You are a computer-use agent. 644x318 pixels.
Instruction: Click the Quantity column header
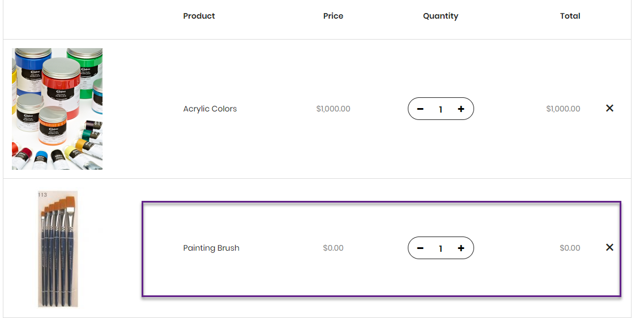point(440,16)
